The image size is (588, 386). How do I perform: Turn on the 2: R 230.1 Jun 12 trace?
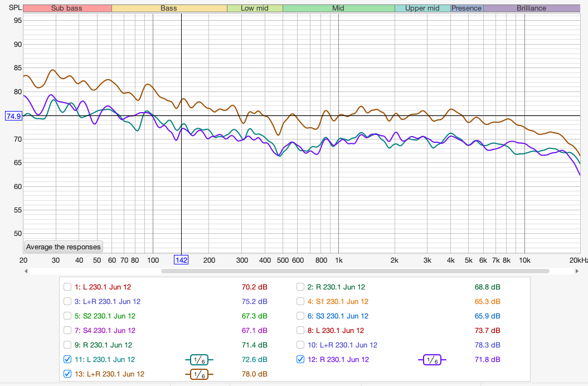tap(301, 287)
